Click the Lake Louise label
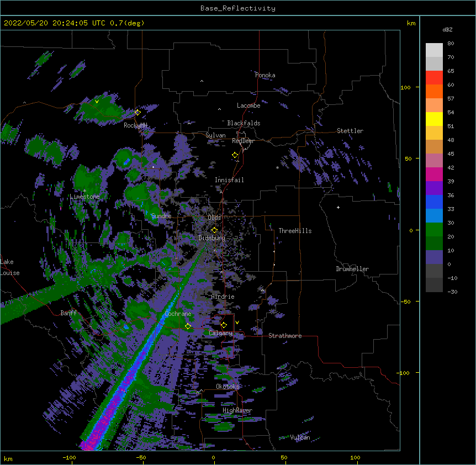This screenshot has width=476, height=465. tap(10, 267)
